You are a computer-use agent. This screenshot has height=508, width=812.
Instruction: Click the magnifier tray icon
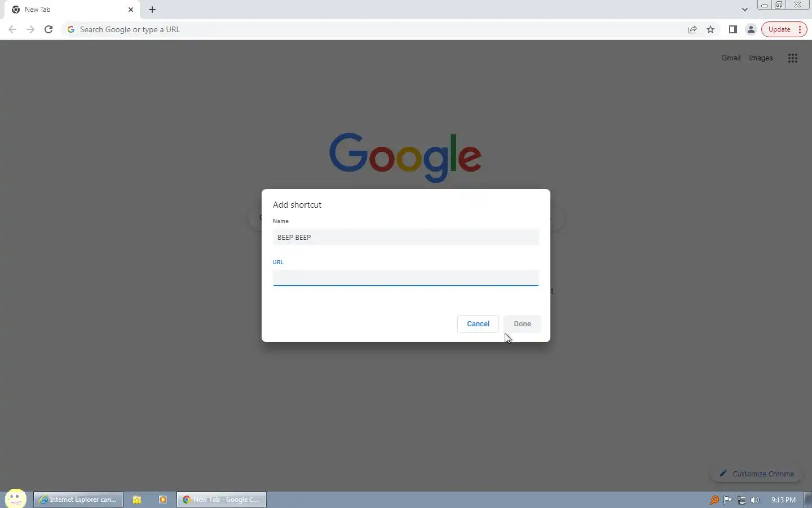(x=714, y=500)
